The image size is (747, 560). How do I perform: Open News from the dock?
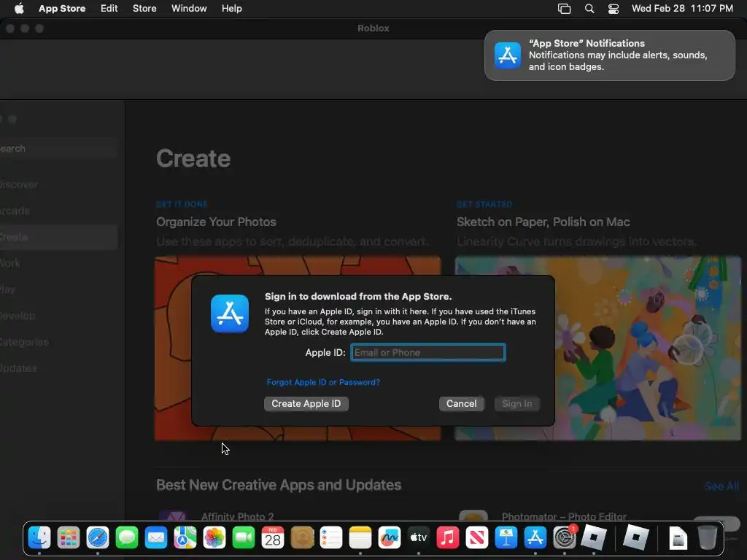[x=477, y=538]
